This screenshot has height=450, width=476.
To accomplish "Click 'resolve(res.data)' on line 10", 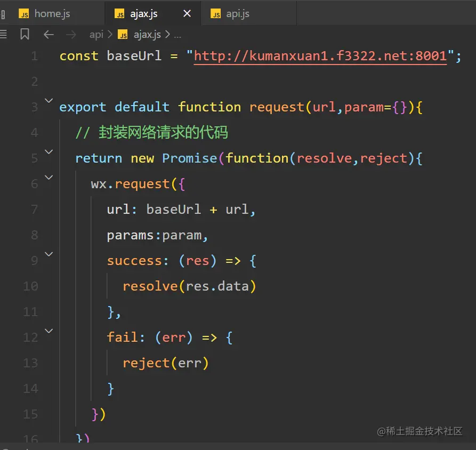I will [190, 286].
